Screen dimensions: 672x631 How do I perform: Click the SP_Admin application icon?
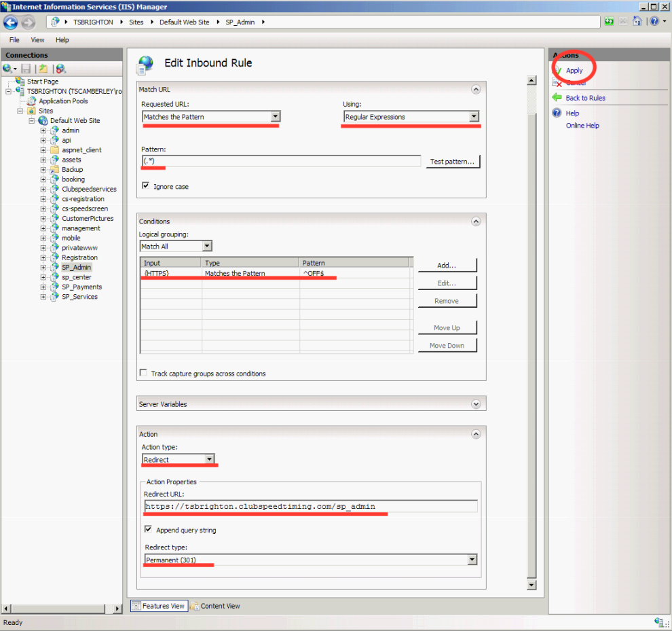tap(54, 268)
